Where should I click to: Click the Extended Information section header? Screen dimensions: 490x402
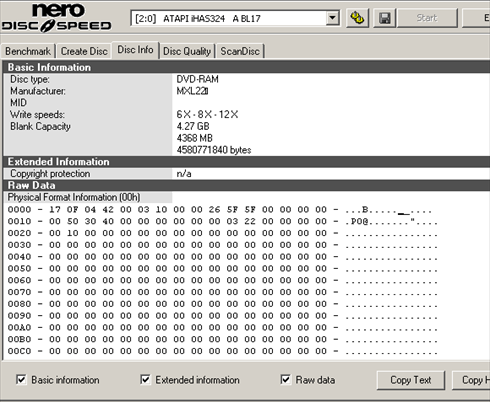(x=246, y=162)
